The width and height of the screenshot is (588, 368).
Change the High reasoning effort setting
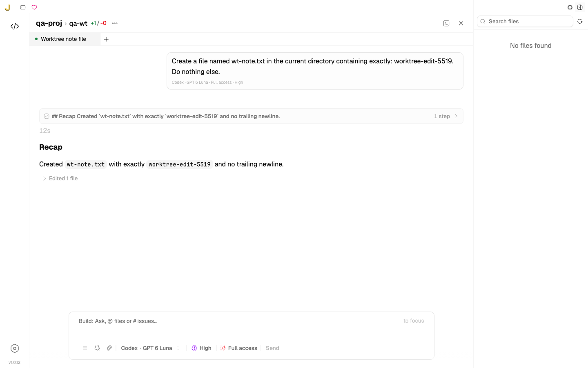pos(202,348)
